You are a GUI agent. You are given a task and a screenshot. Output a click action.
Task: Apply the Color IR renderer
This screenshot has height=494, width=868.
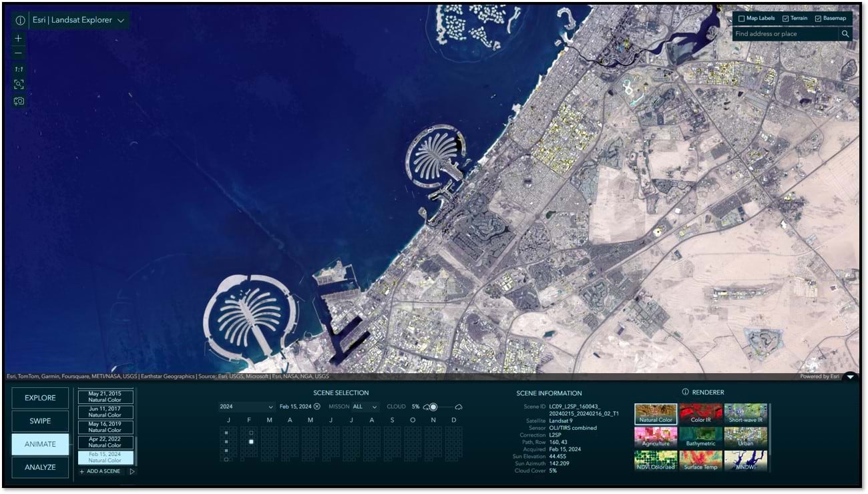click(700, 413)
